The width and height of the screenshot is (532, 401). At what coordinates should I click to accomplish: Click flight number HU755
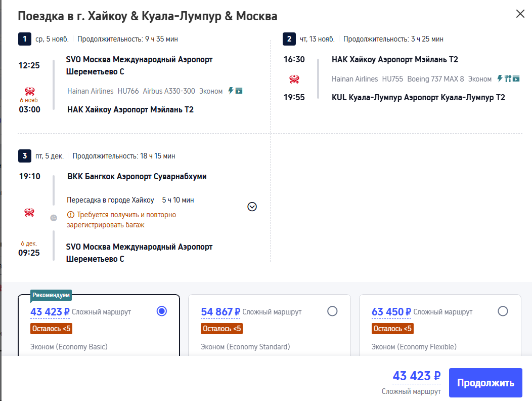click(392, 79)
